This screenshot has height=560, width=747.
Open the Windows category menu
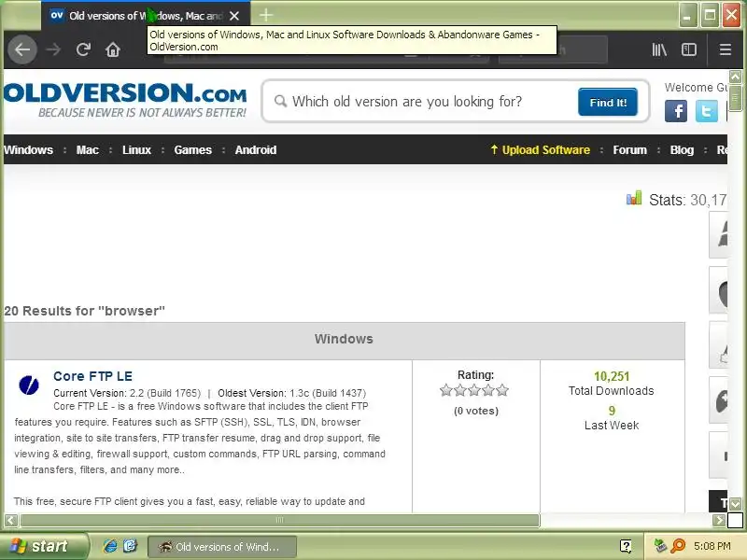point(29,150)
